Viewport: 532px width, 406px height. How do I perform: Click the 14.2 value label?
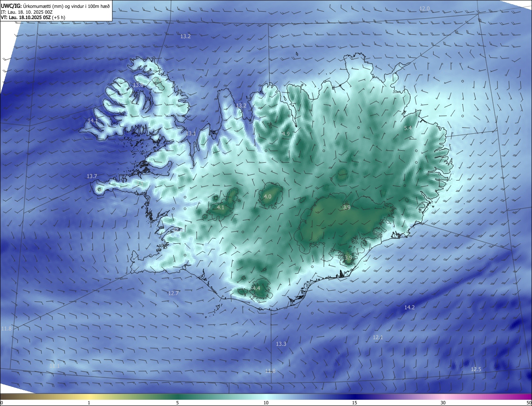(x=409, y=307)
